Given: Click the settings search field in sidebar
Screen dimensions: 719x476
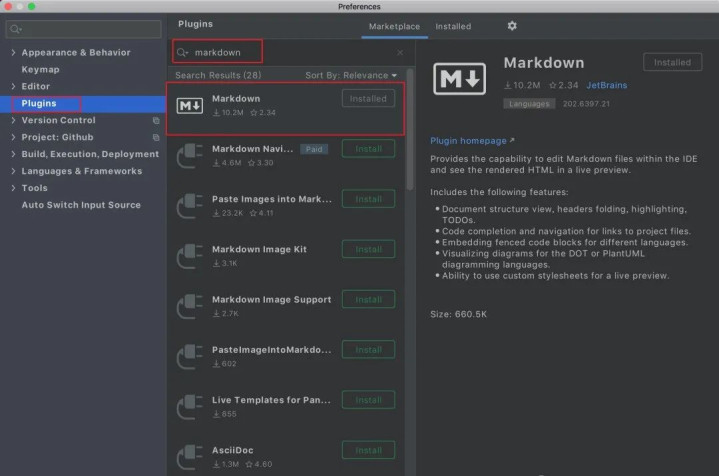Looking at the screenshot, I should coord(84,29).
